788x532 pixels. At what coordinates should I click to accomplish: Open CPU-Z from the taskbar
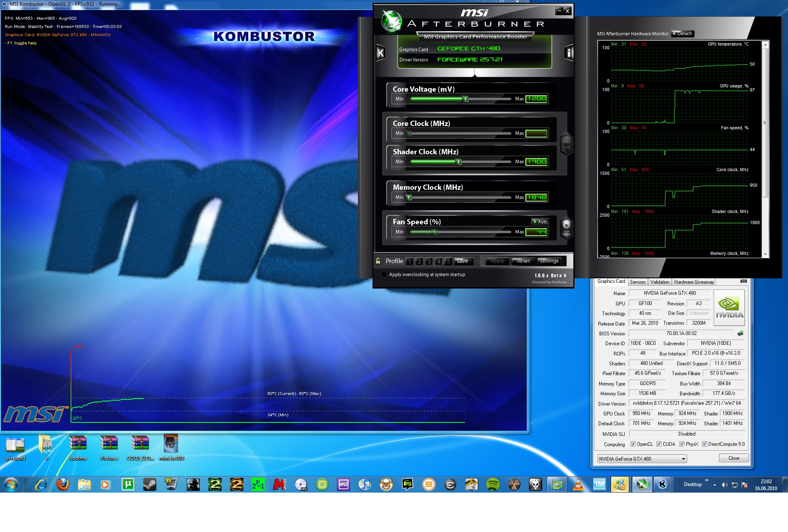coord(344,485)
